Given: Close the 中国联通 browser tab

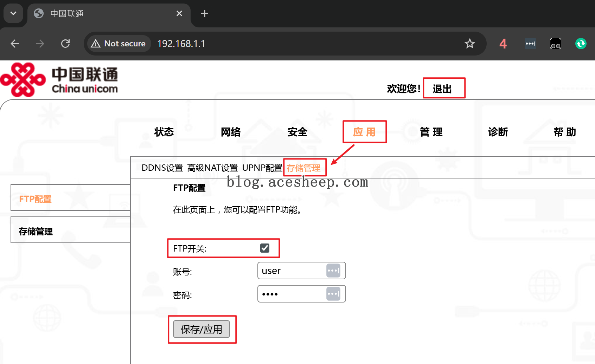Looking at the screenshot, I should pyautogui.click(x=179, y=13).
